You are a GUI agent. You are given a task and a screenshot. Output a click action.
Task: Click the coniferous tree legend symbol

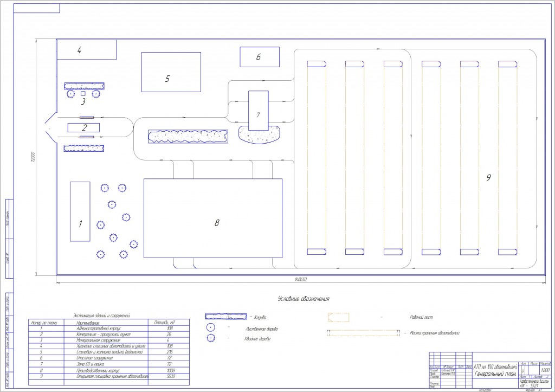tap(211, 338)
